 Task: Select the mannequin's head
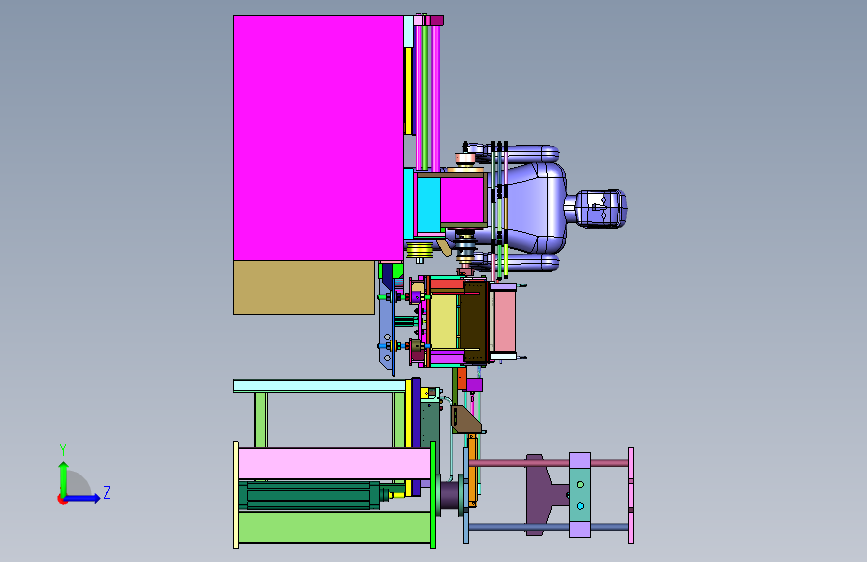click(601, 209)
